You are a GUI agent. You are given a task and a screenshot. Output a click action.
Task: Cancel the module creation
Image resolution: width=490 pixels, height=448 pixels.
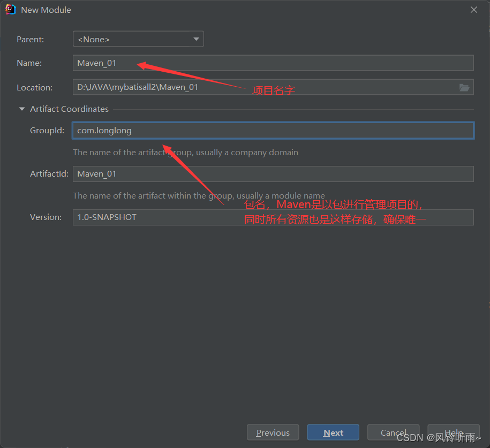point(394,432)
